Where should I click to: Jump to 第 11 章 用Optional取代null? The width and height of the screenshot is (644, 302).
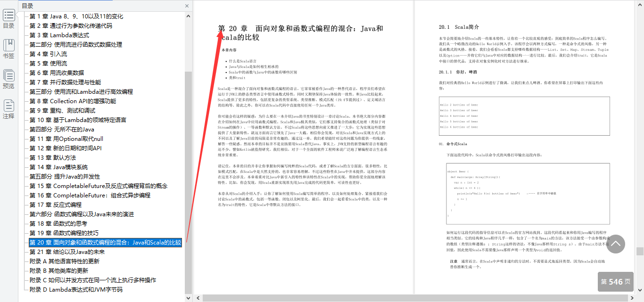66,139
